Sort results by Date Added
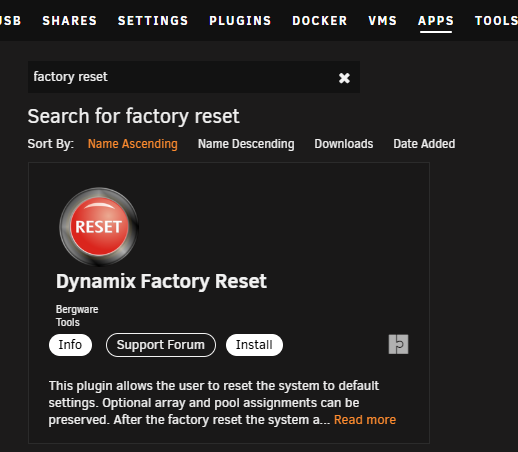 pos(424,144)
